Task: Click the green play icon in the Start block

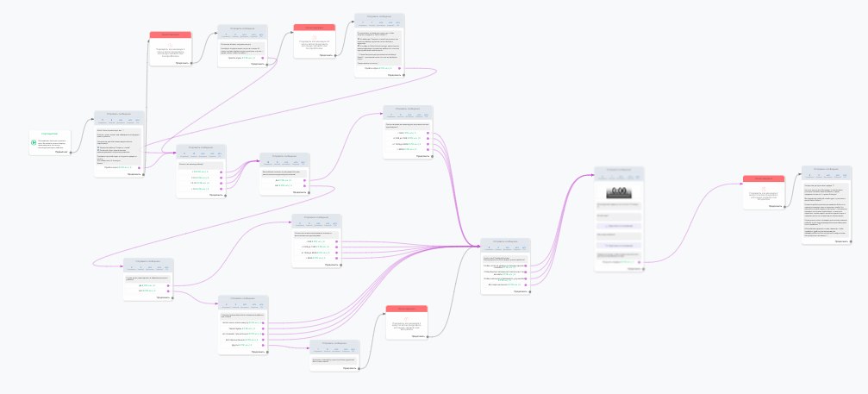Action: (32, 142)
